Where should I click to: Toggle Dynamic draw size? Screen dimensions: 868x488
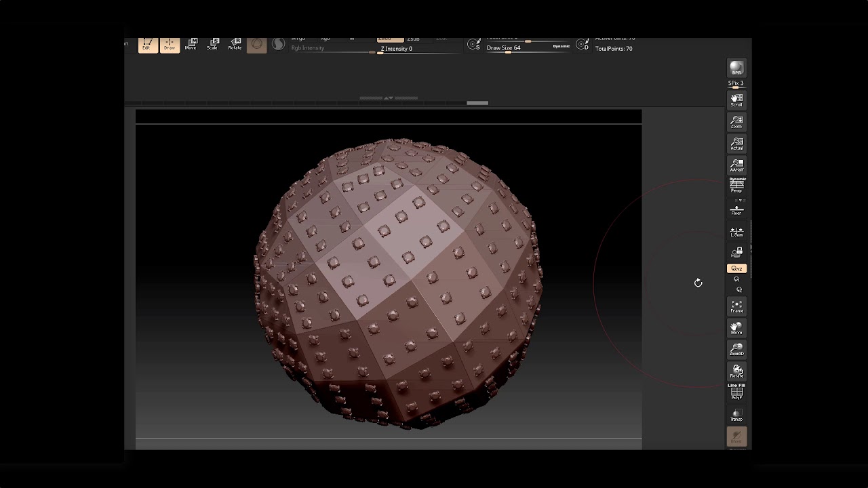pyautogui.click(x=561, y=46)
